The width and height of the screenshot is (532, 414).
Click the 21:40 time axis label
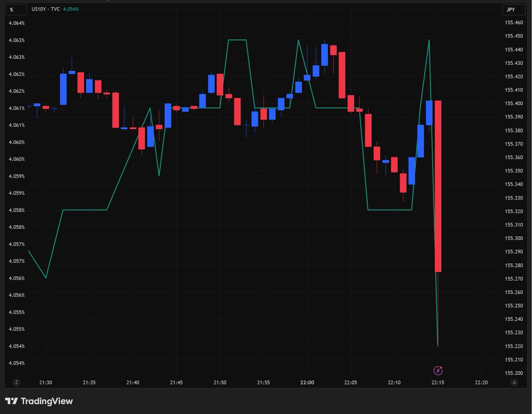[133, 383]
